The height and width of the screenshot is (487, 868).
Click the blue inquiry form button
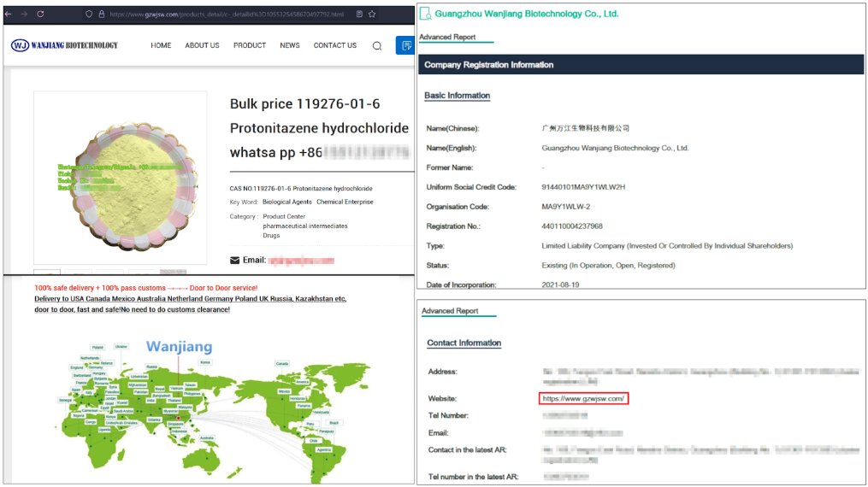pyautogui.click(x=405, y=46)
